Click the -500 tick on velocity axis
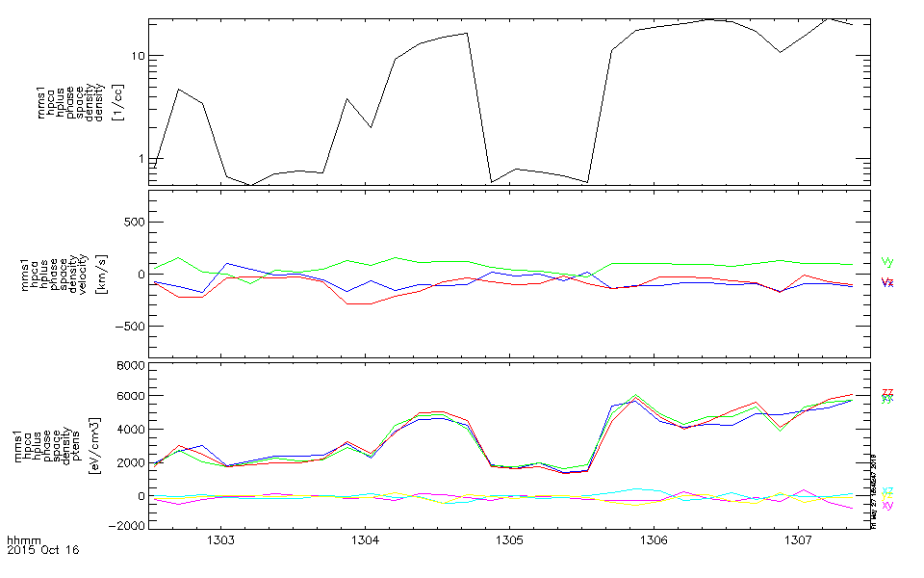Viewport: 924px width, 578px height. click(x=128, y=327)
